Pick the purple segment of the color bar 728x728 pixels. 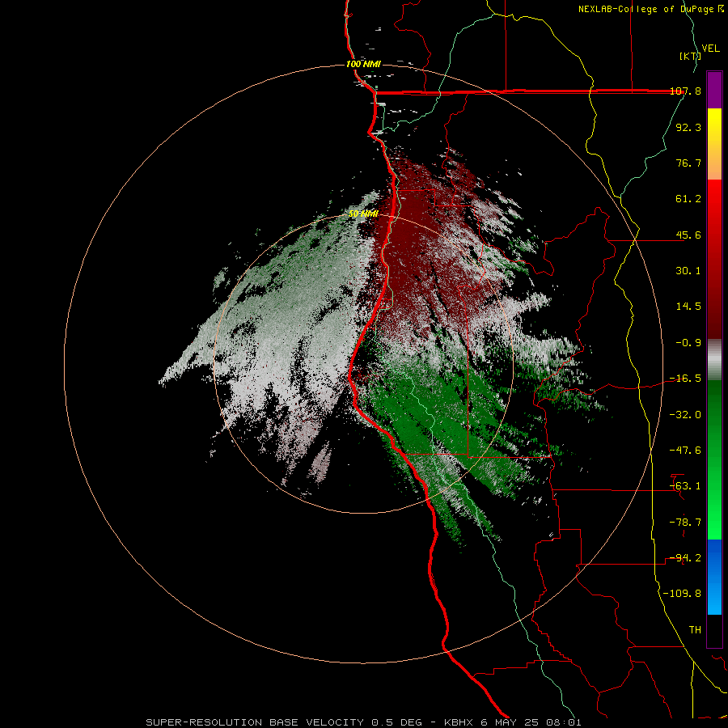714,90
